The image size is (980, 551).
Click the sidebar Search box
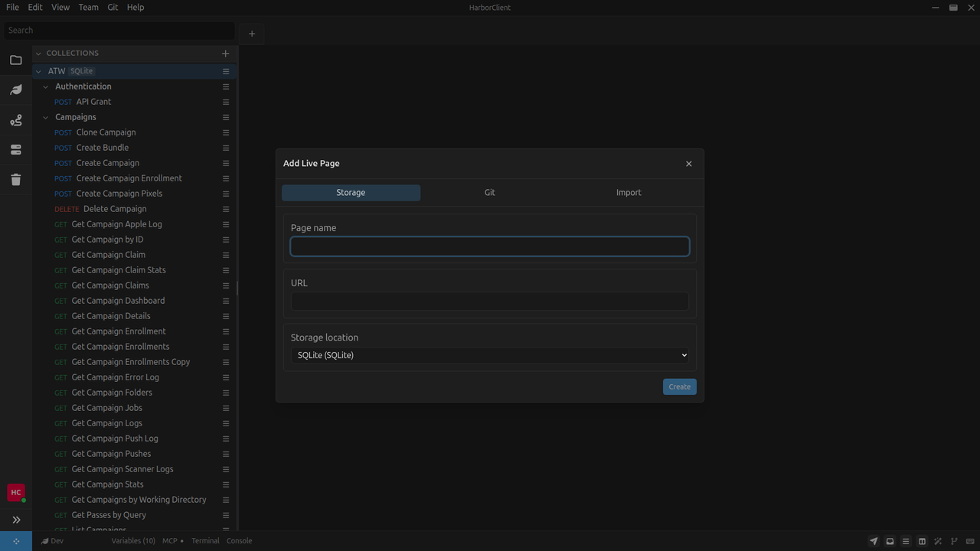[119, 31]
